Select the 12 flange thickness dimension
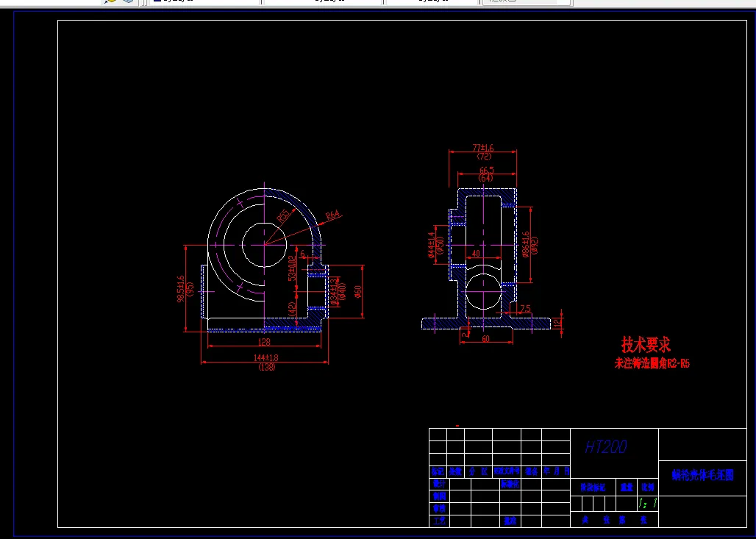Image resolution: width=756 pixels, height=539 pixels. click(558, 324)
